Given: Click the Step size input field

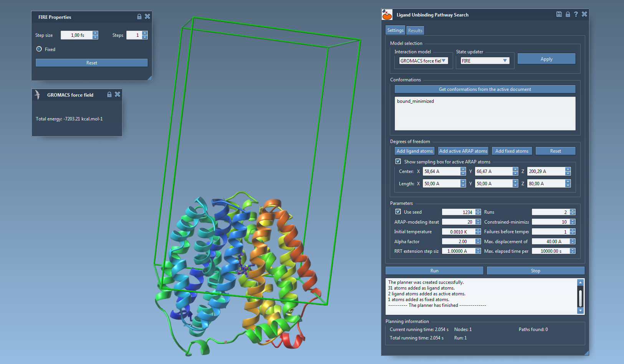Looking at the screenshot, I should tap(77, 35).
